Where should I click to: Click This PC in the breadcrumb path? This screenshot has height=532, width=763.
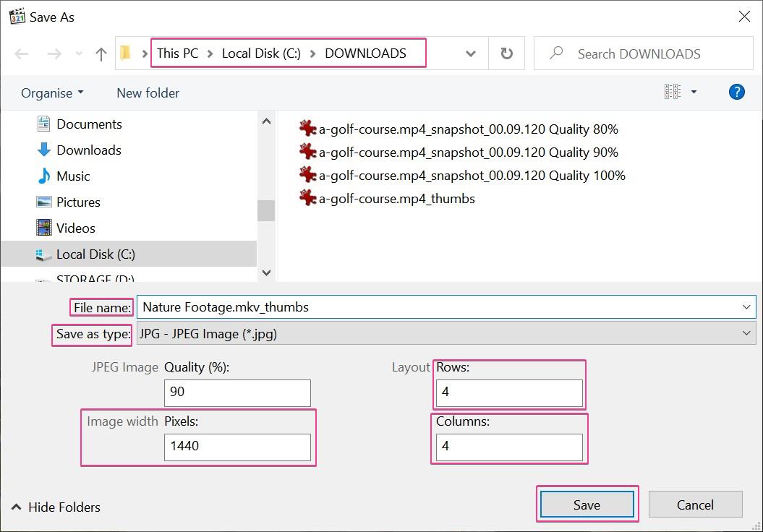click(177, 53)
